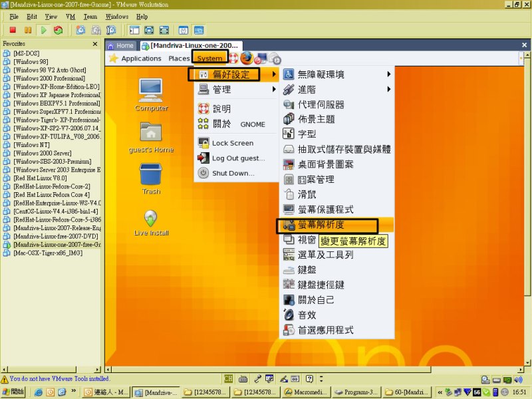
Task: Expand the 偏好設定 submenu
Action: coord(237,74)
